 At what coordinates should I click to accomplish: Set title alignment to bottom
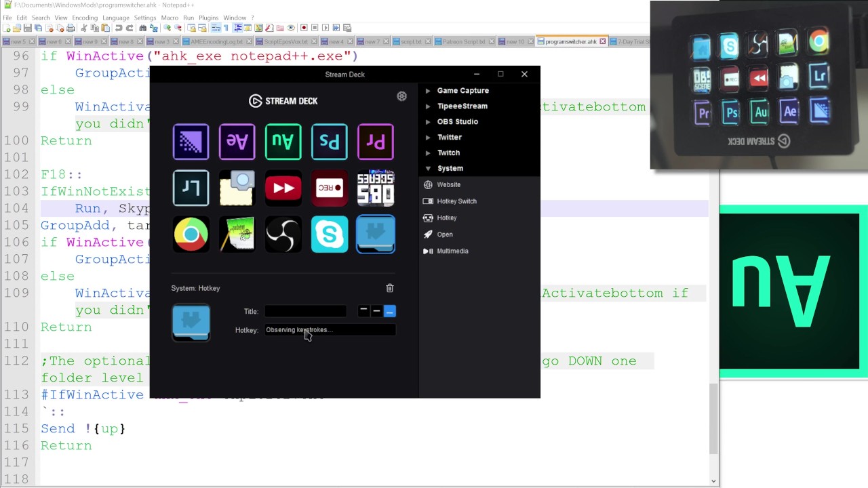pos(389,311)
